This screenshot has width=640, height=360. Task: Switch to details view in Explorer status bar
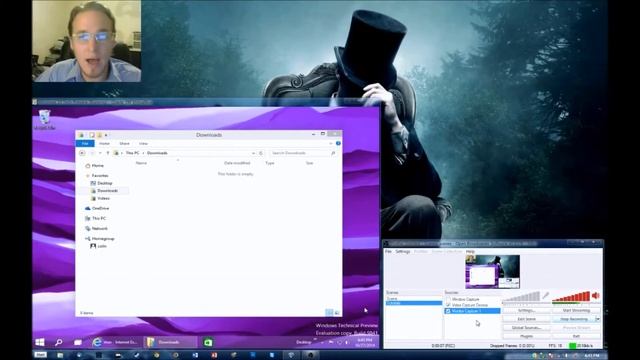coord(329,313)
